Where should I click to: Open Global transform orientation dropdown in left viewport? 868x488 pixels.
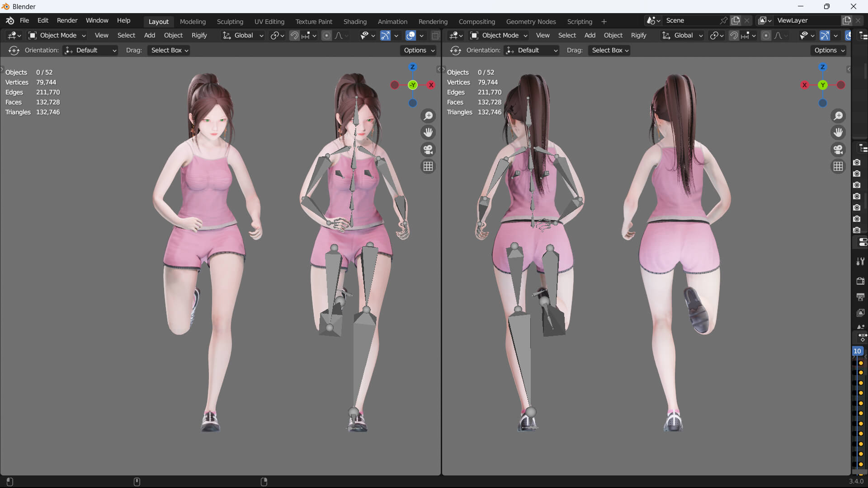pyautogui.click(x=243, y=35)
